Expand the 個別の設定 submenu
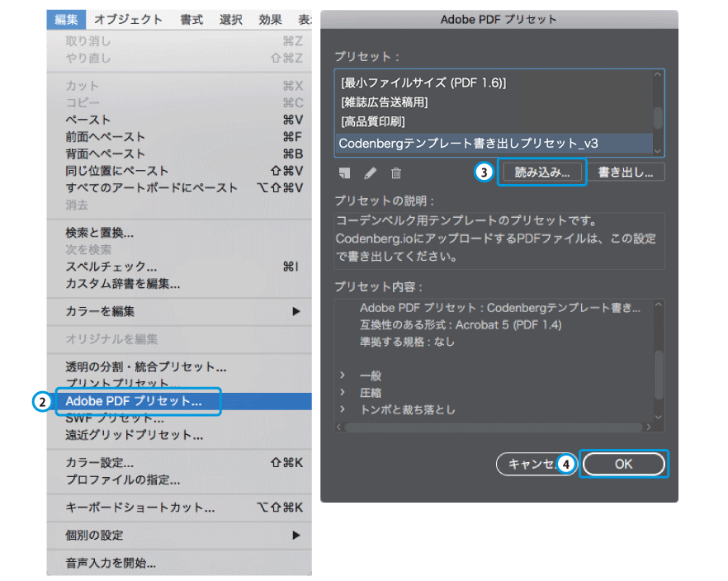The height and width of the screenshot is (581, 728). point(179,535)
